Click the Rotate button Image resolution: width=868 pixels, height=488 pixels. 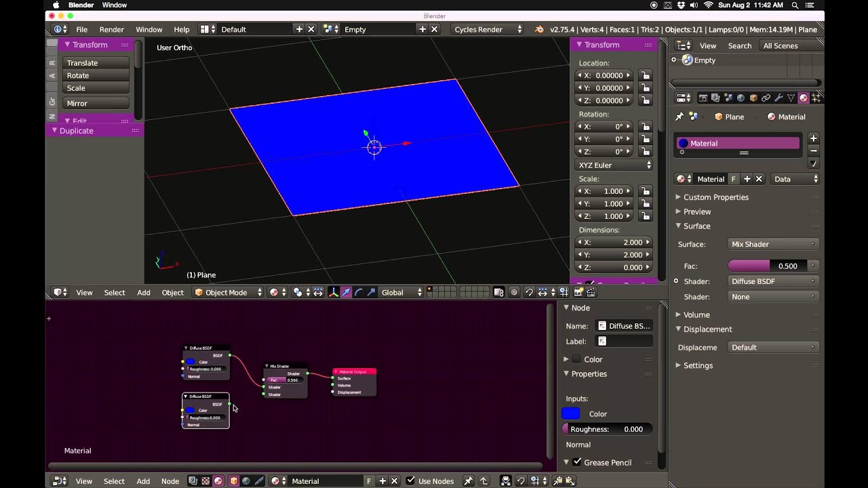coord(96,75)
